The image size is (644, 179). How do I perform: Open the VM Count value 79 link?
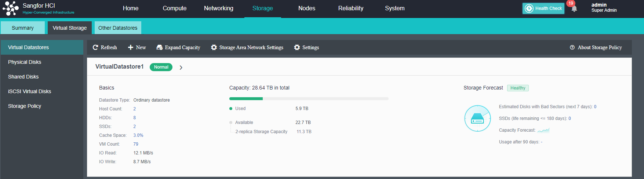coord(136,144)
